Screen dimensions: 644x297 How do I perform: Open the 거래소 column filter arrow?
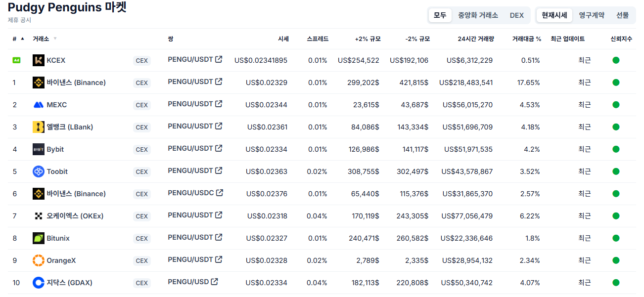pyautogui.click(x=55, y=39)
